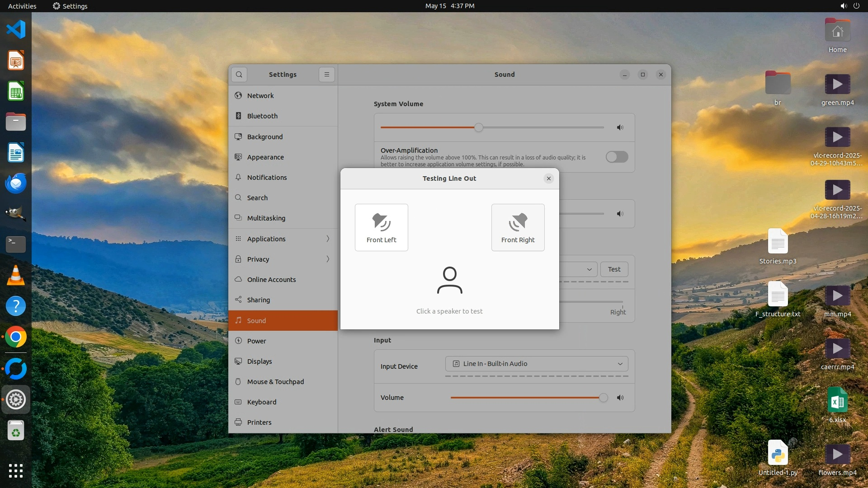Test the Front Right speaker
The image size is (868, 488).
point(518,227)
